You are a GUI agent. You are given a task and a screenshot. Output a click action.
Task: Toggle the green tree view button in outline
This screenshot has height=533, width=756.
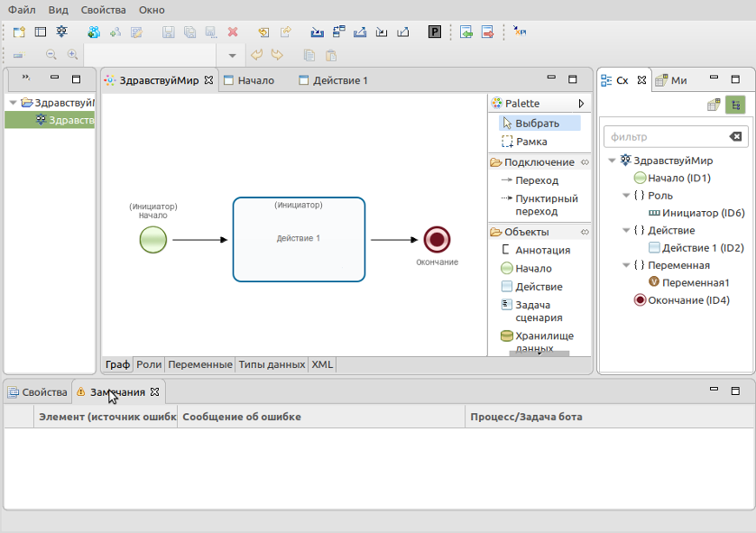click(735, 105)
